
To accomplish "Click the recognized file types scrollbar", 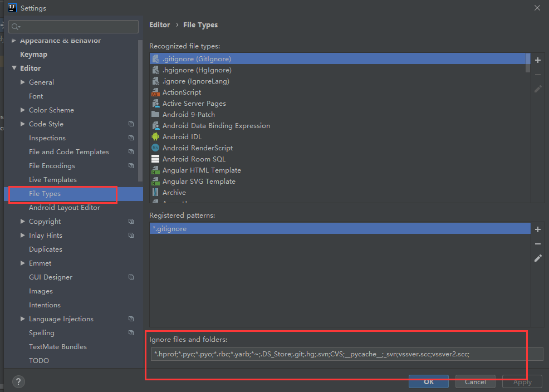I will pos(528,63).
